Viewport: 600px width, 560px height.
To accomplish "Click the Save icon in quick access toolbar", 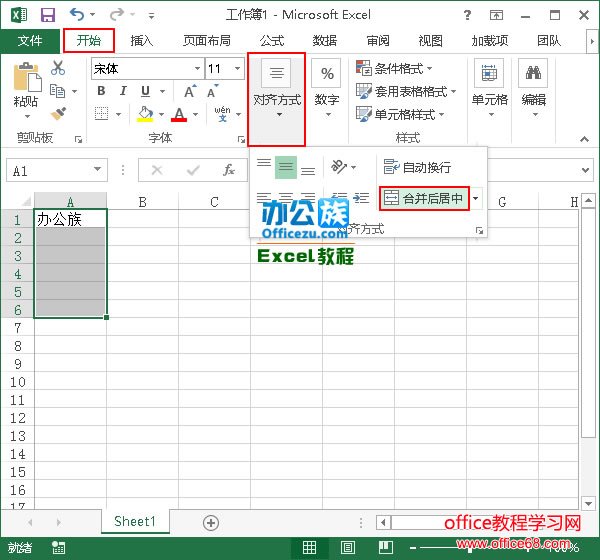I will pos(48,15).
